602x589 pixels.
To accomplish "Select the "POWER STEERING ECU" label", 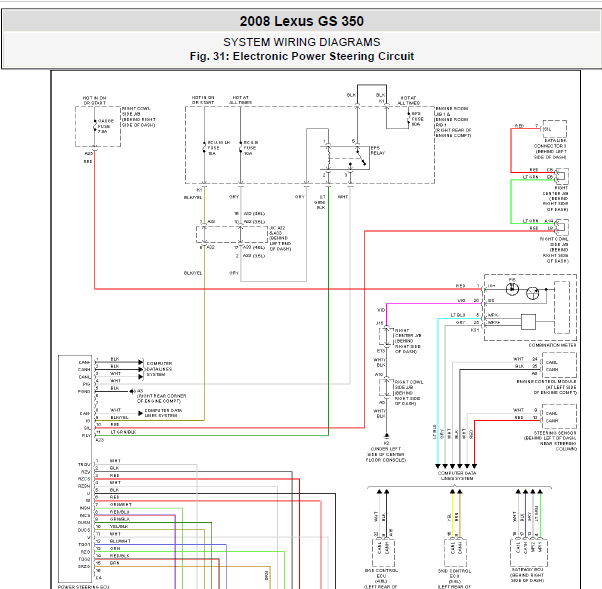I will point(83,587).
